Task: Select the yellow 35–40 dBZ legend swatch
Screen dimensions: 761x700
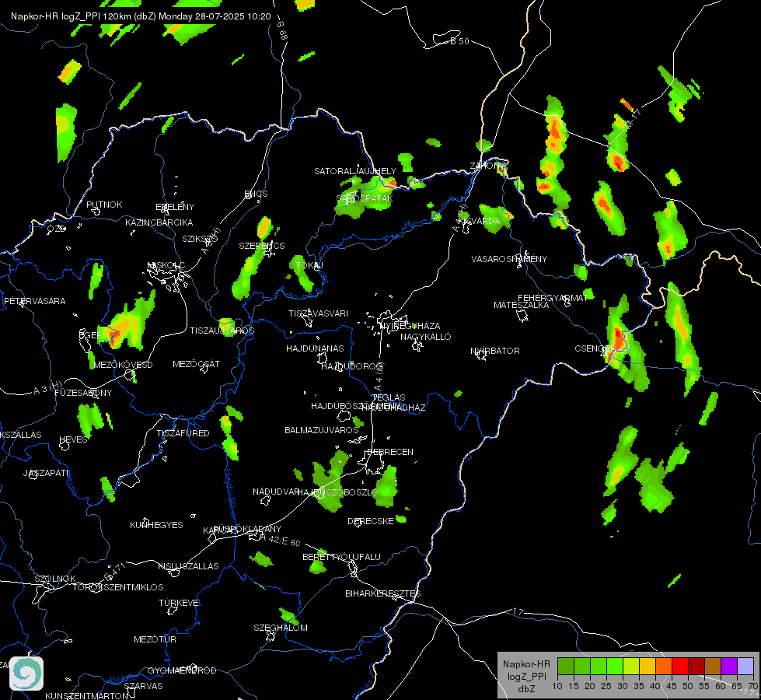Action: point(647,667)
